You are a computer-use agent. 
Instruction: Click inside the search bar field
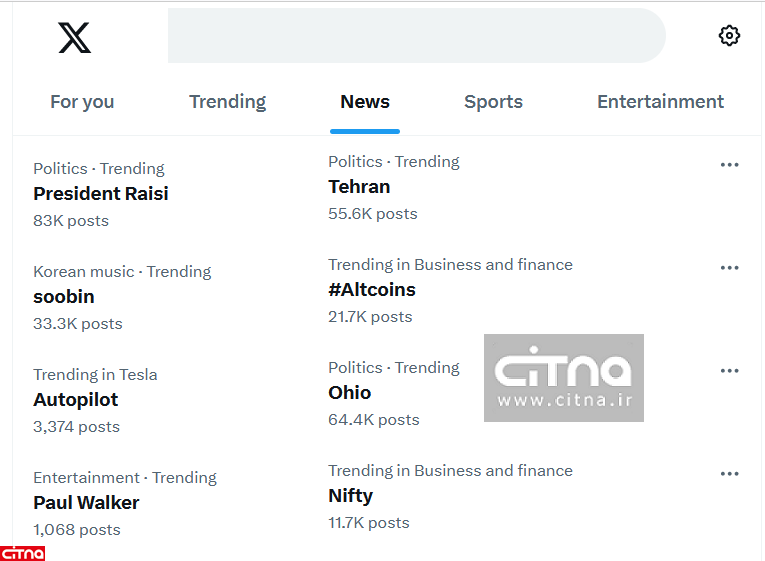415,36
